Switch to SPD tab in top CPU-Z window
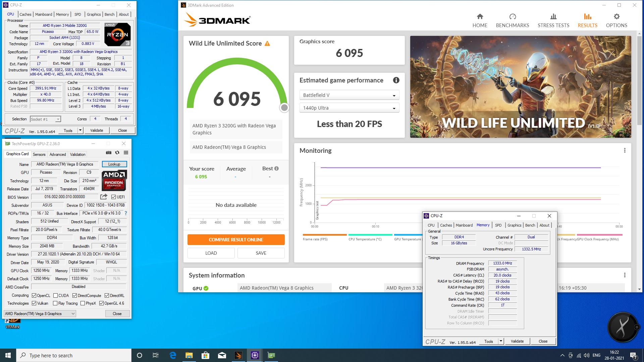The width and height of the screenshot is (644, 362). coord(77,14)
